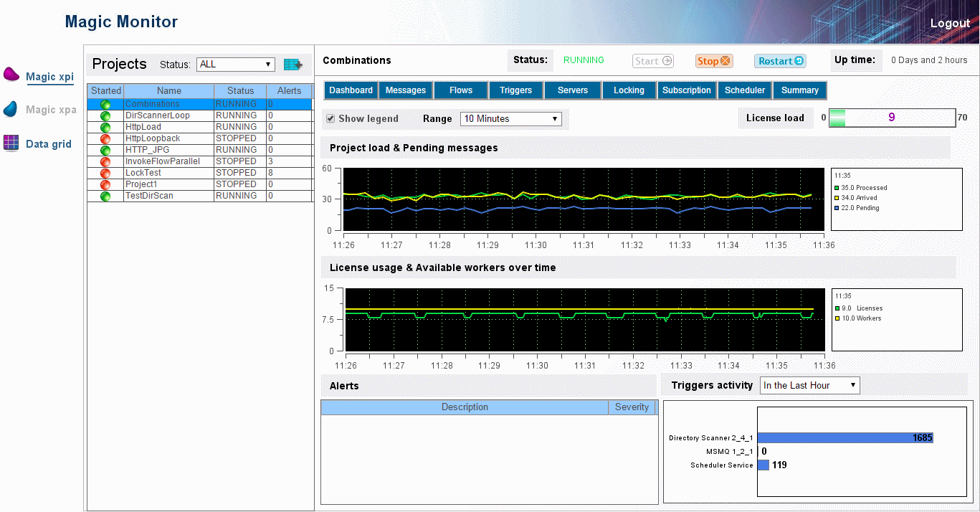Click the alerts Description column header

[x=465, y=407]
